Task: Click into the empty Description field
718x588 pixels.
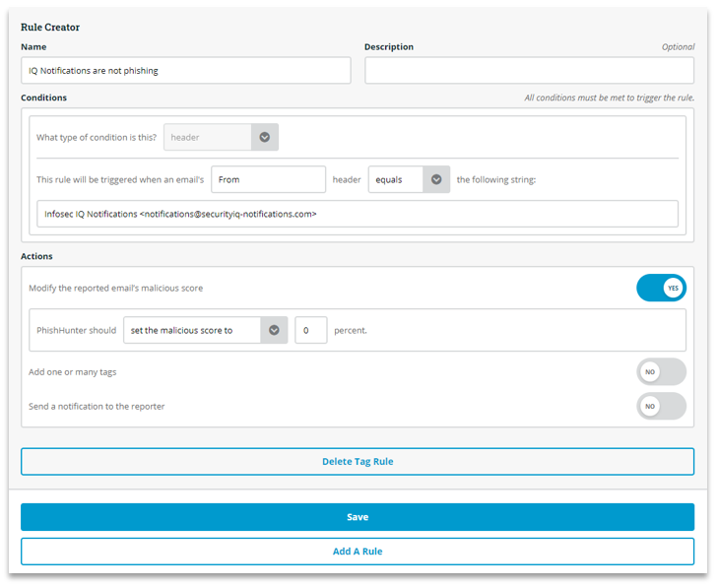Action: [x=529, y=71]
